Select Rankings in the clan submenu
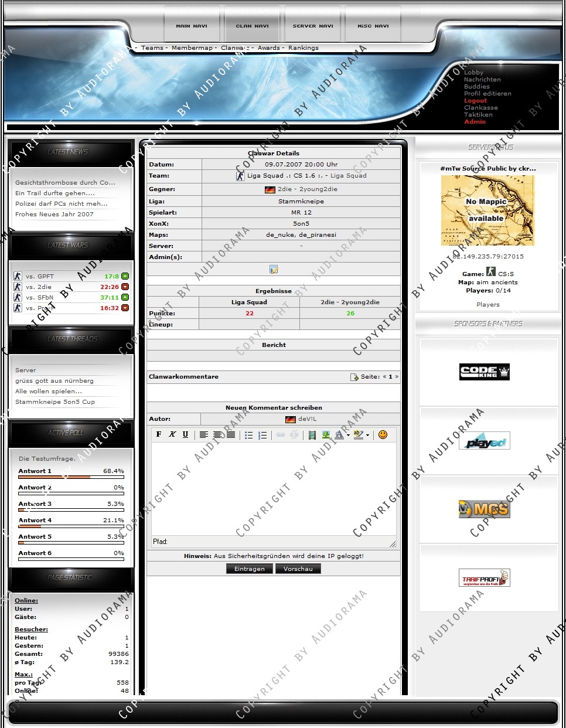Screen dimensions: 566x728 click(303, 48)
